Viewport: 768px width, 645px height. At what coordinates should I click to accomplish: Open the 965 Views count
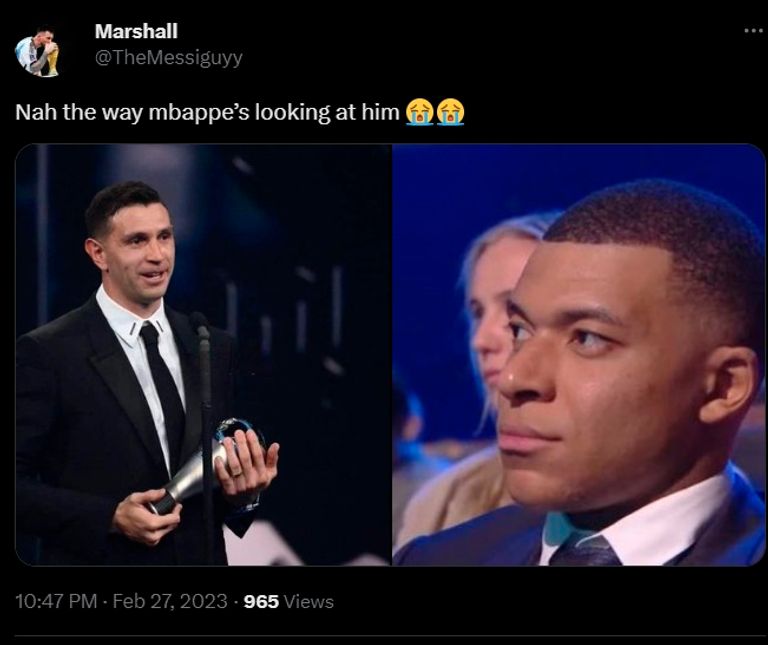pos(288,601)
